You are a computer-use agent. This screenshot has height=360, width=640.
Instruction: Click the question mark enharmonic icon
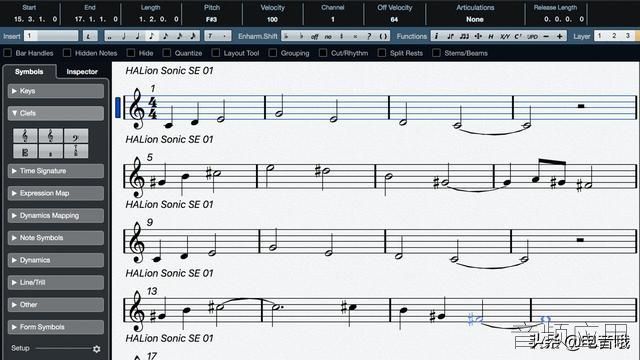(x=369, y=36)
